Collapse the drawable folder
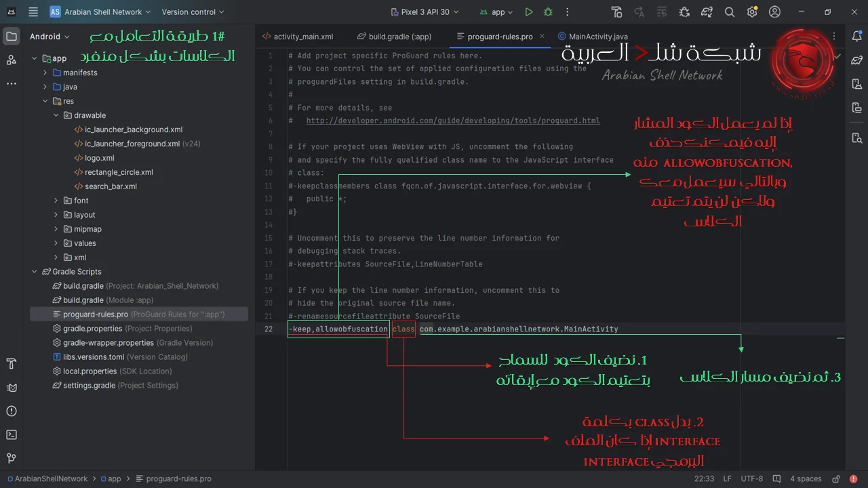The width and height of the screenshot is (868, 488). (x=56, y=115)
